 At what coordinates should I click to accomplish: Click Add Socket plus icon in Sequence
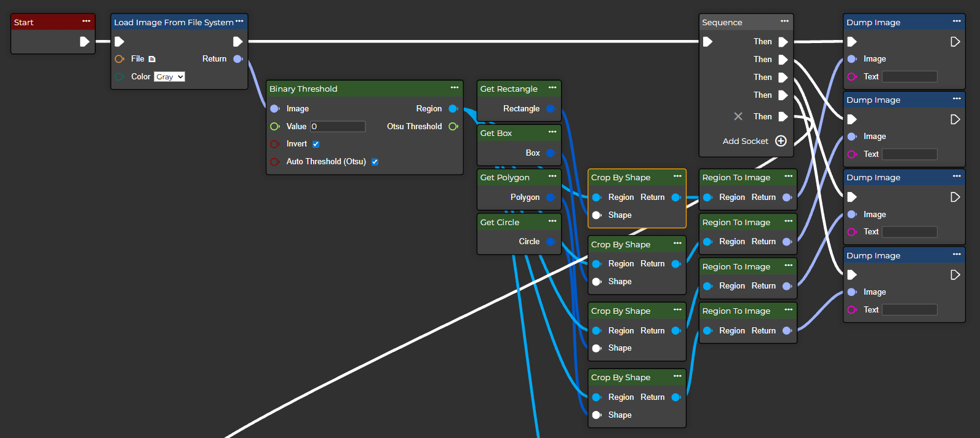coord(781,141)
